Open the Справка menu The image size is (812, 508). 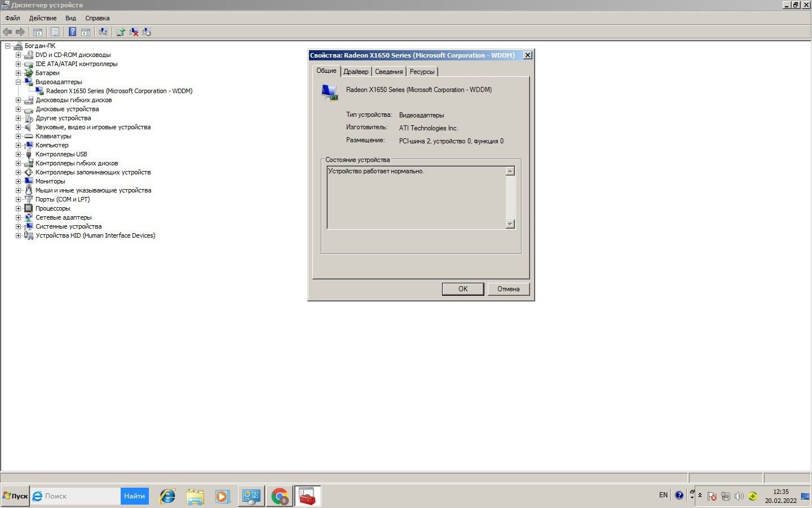98,18
